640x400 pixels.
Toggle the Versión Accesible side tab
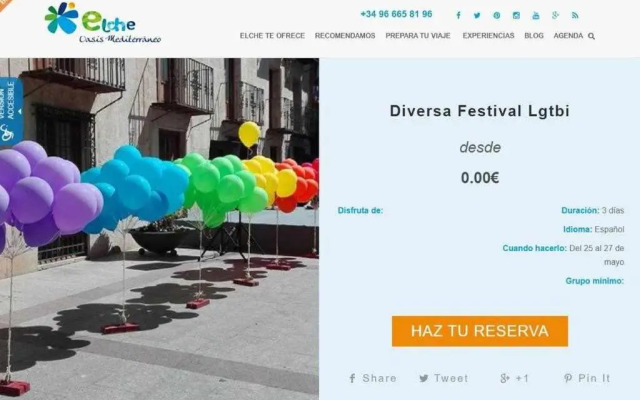pos(11,111)
